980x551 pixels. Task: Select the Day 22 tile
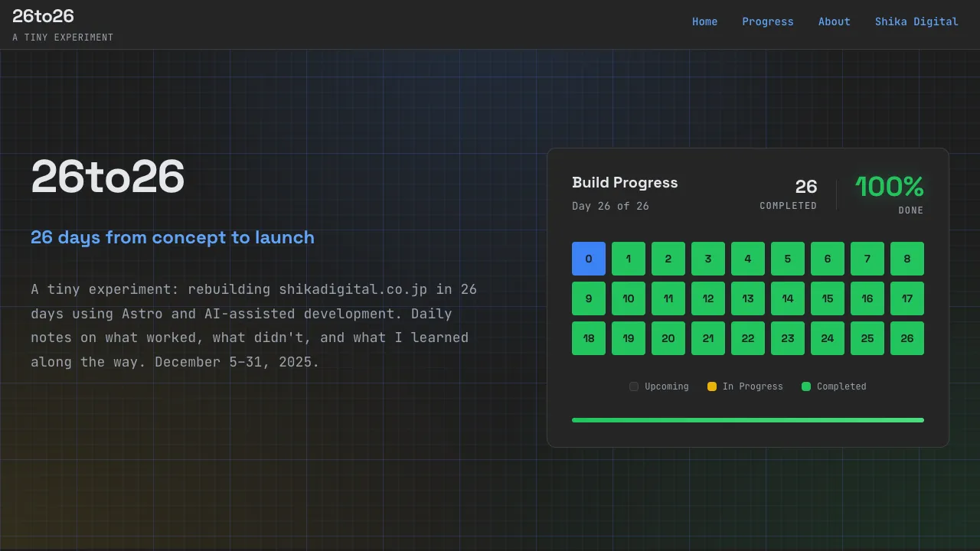pyautogui.click(x=748, y=338)
